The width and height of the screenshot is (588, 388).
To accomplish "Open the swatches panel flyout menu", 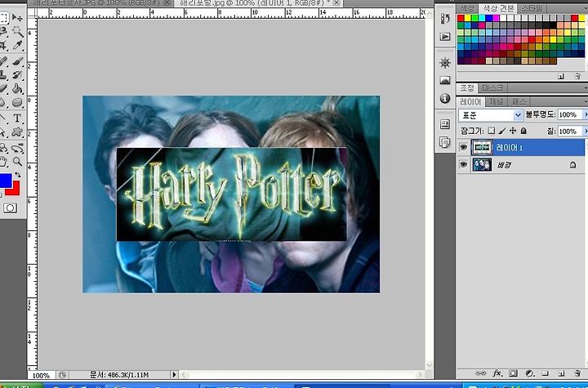I will point(586,8).
